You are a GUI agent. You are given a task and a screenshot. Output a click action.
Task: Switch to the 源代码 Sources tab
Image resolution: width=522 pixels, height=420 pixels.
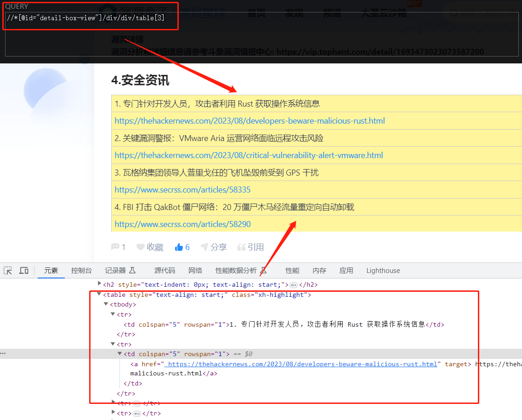coord(165,271)
